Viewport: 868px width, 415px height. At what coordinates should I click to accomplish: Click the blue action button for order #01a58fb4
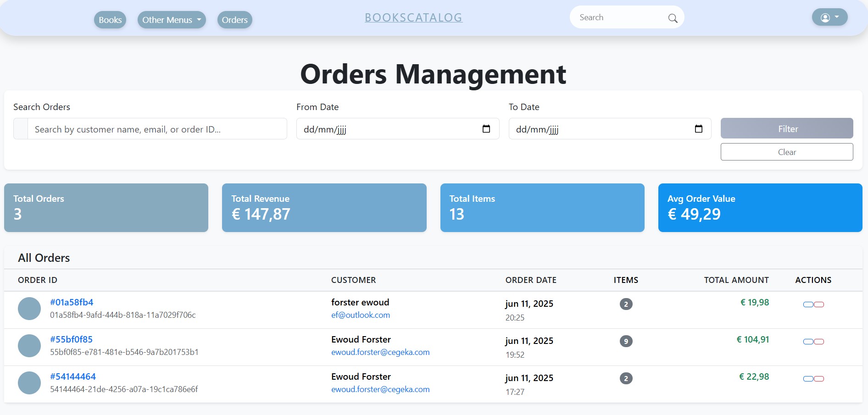[x=808, y=304]
